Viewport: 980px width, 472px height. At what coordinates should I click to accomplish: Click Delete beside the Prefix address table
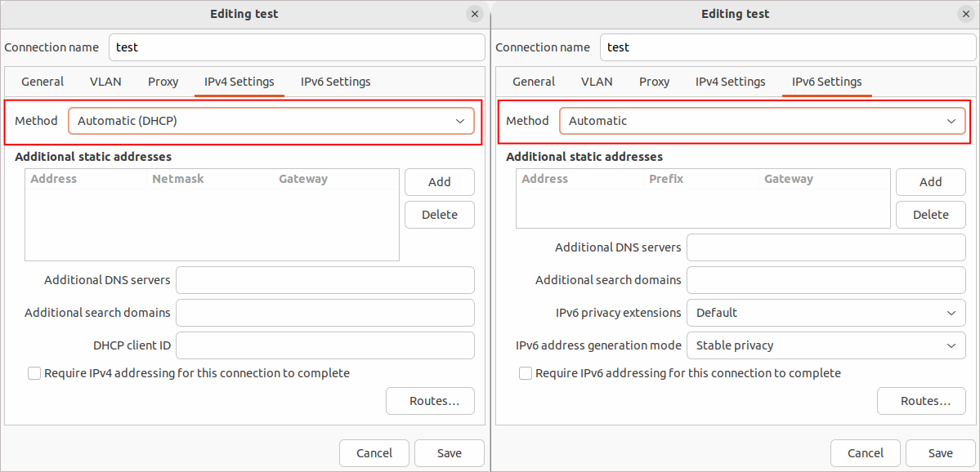930,215
